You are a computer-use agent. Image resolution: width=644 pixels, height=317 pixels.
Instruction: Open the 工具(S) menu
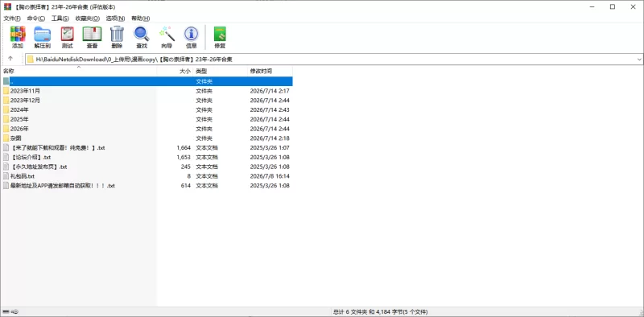coord(60,19)
